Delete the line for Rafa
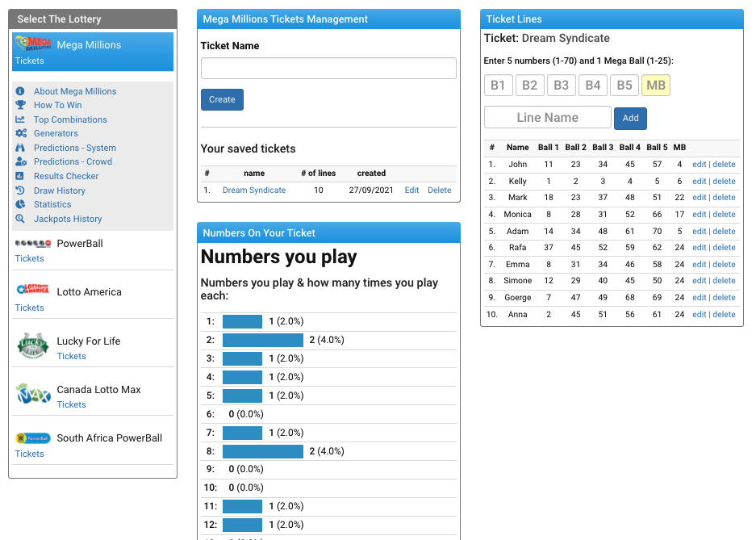Image resolution: width=756 pixels, height=540 pixels. 724,247
